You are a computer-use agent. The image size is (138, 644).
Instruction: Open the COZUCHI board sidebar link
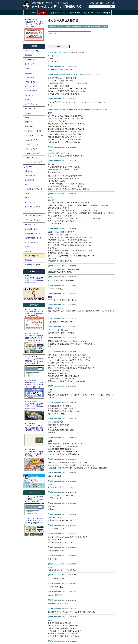(34, 73)
